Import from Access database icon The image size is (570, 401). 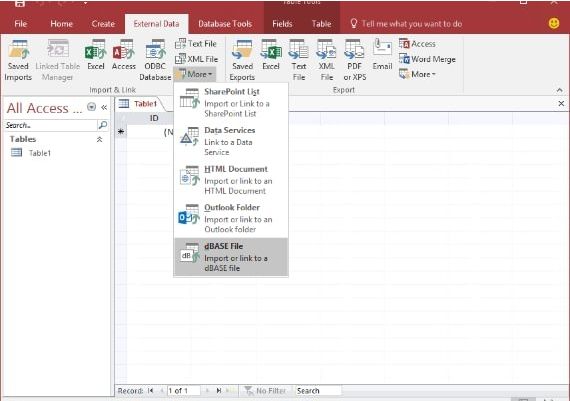pyautogui.click(x=124, y=55)
